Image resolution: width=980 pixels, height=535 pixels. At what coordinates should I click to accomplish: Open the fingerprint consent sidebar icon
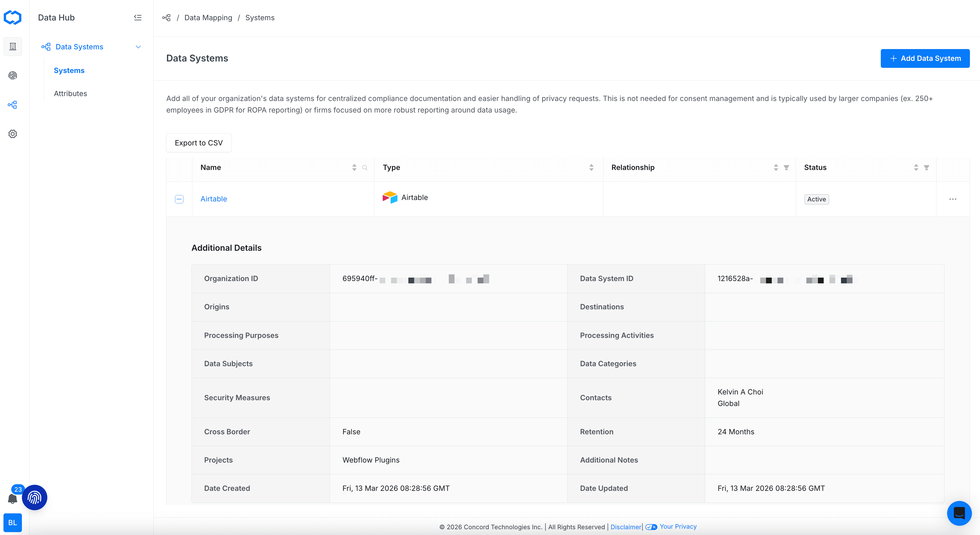tap(13, 76)
